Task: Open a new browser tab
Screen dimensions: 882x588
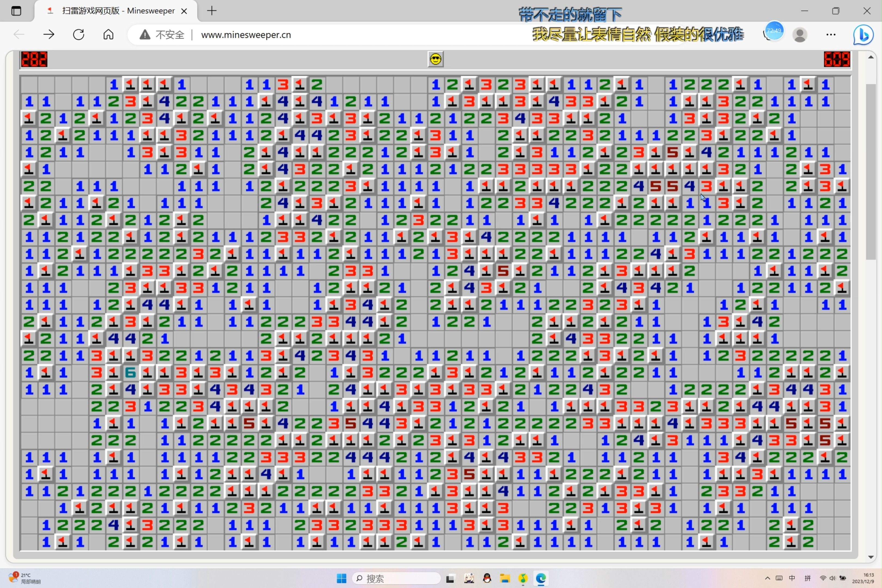Action: [x=212, y=11]
